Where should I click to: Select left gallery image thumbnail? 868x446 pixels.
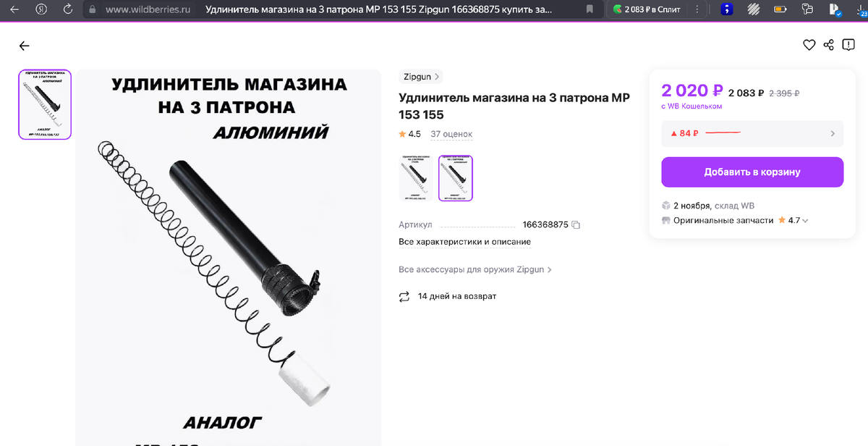45,104
